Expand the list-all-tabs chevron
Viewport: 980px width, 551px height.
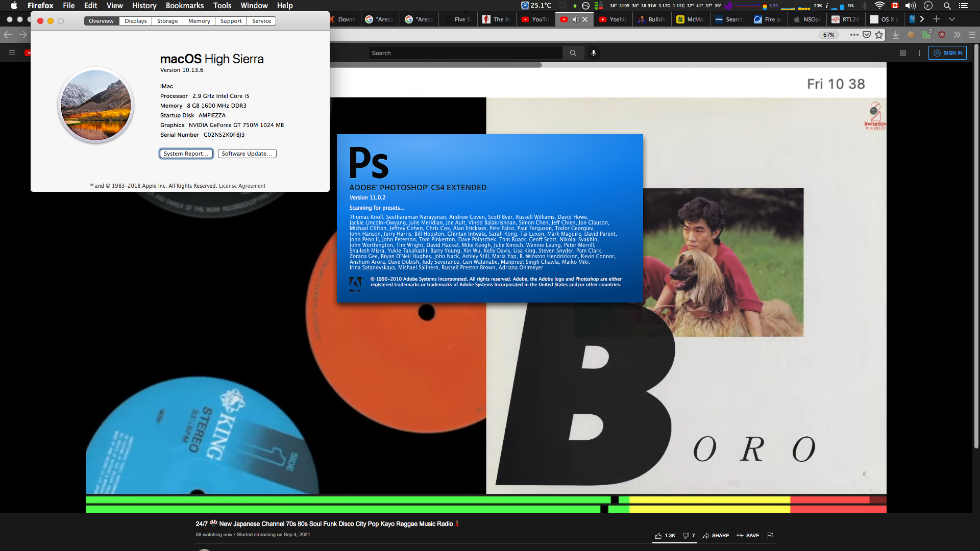952,19
